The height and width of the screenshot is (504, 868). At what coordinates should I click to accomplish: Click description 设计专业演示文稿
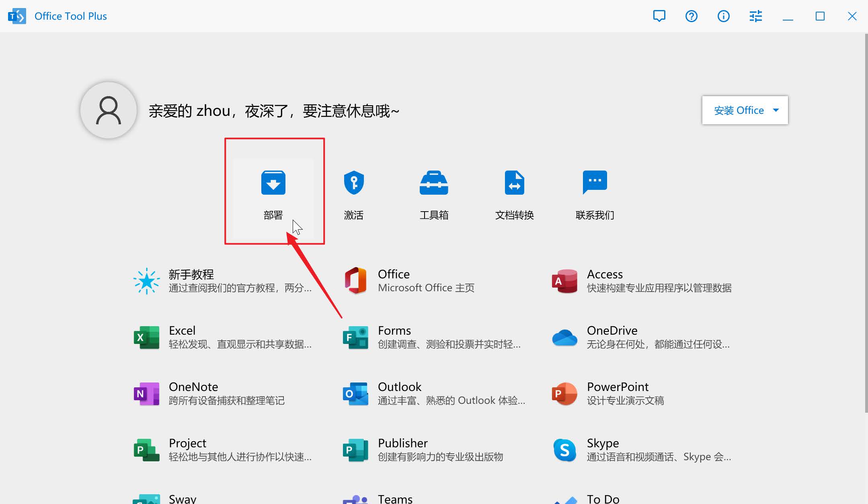tap(626, 401)
